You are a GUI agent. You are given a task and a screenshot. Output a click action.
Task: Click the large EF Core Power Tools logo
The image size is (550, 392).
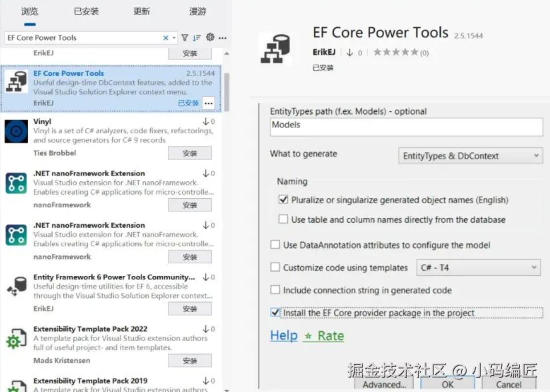click(275, 49)
